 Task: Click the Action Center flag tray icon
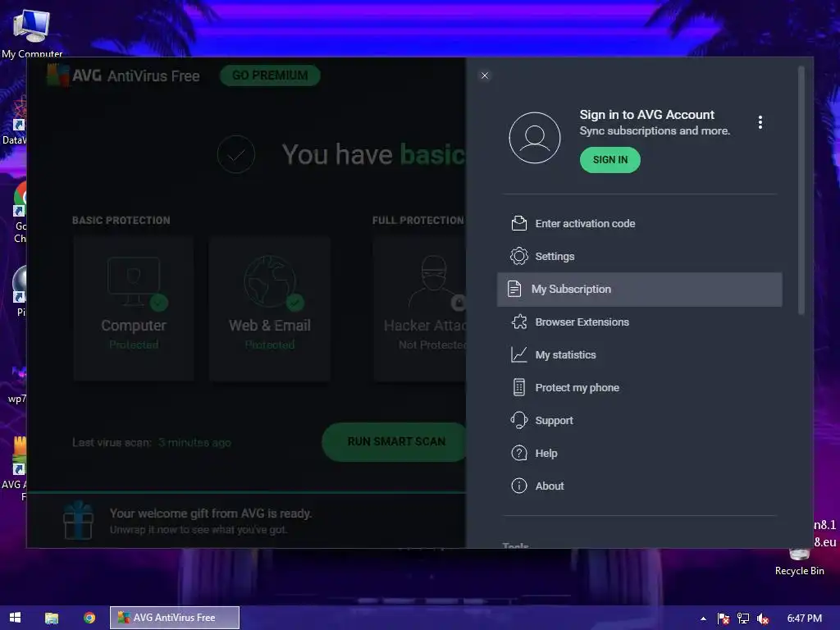click(724, 619)
